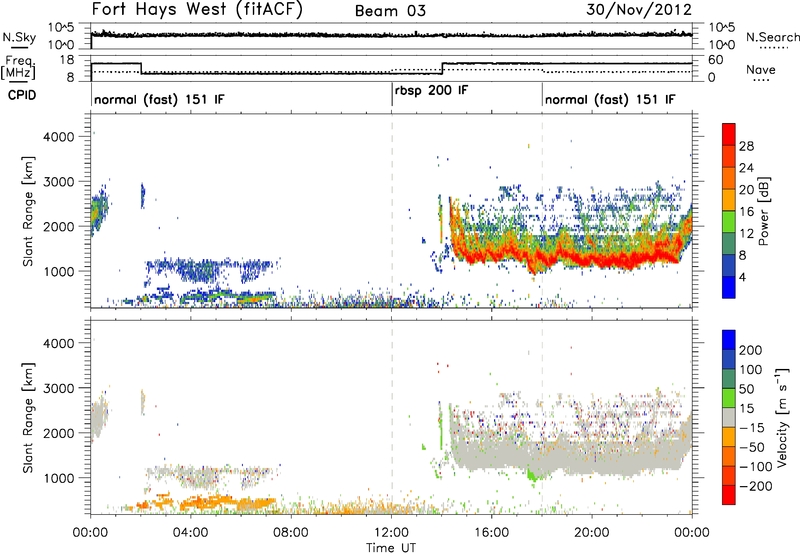Click the 'Time UT' axis title
The width and height of the screenshot is (800, 554).
[391, 548]
